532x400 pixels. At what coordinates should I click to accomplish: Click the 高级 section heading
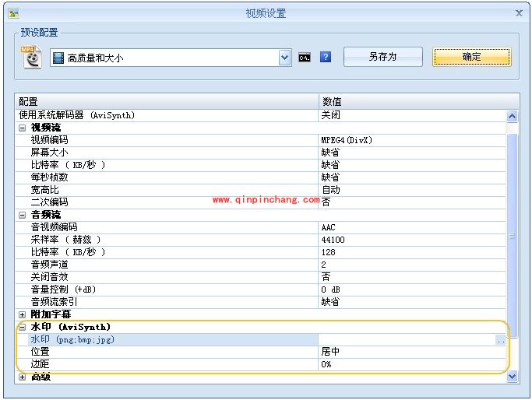pyautogui.click(x=41, y=377)
